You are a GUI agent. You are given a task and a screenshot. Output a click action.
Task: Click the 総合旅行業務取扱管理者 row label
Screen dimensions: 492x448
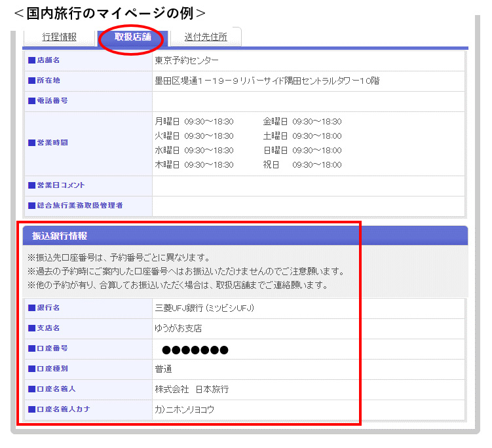pyautogui.click(x=79, y=206)
